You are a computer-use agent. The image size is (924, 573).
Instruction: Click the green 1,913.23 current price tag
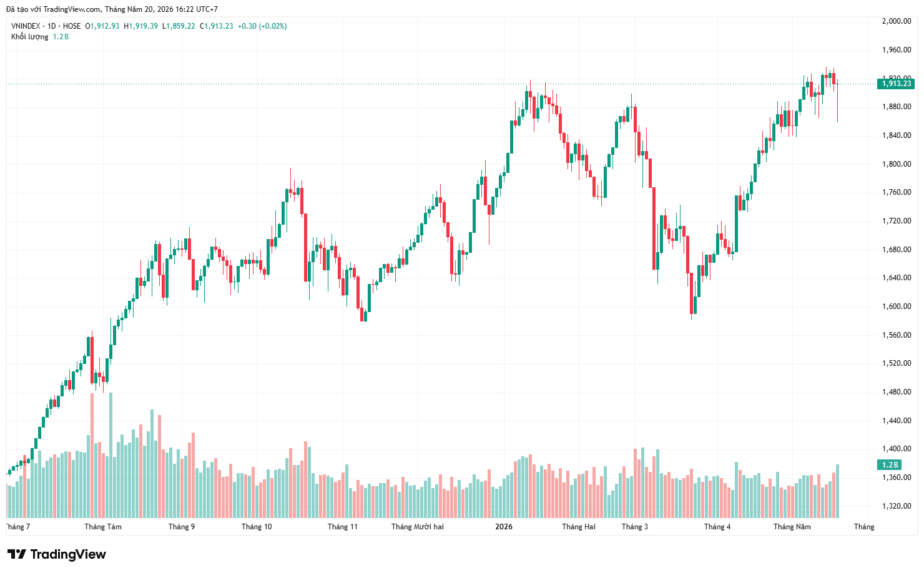896,84
